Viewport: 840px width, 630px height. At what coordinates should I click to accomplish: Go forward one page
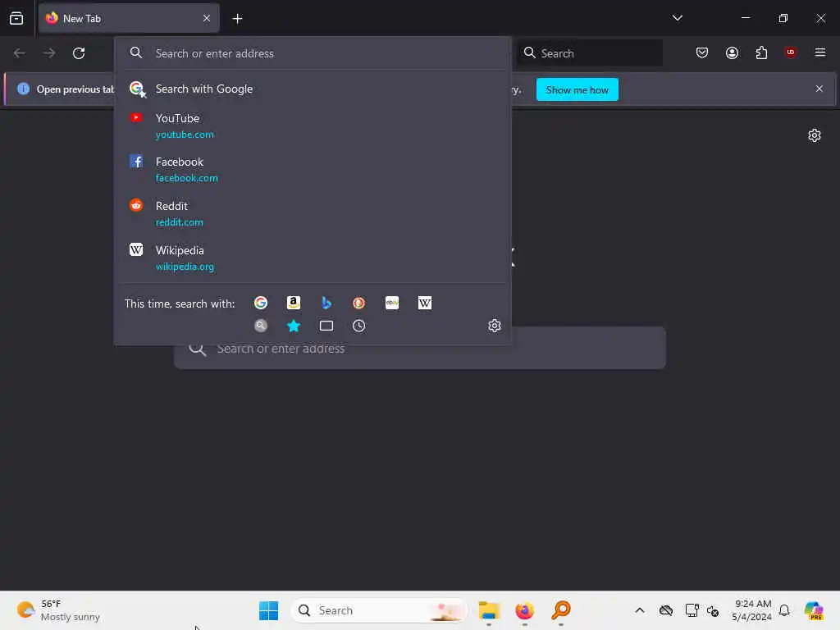click(49, 53)
